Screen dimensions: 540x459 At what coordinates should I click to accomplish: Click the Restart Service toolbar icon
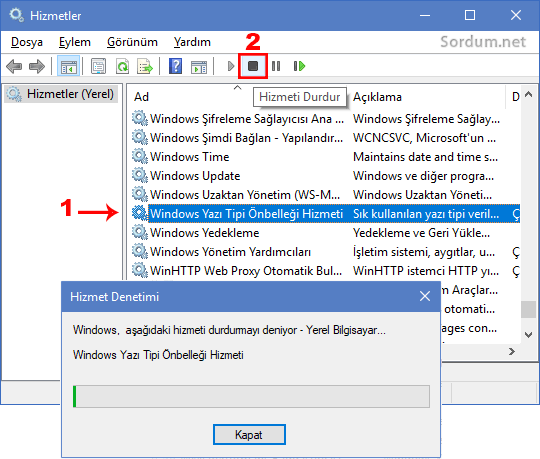(299, 66)
